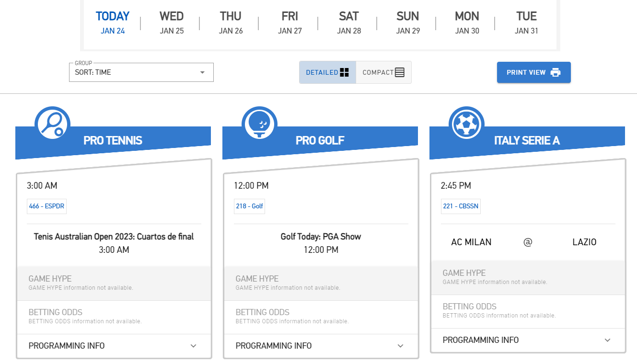
Task: Click the Pro Golf header banner
Action: pyautogui.click(x=320, y=141)
